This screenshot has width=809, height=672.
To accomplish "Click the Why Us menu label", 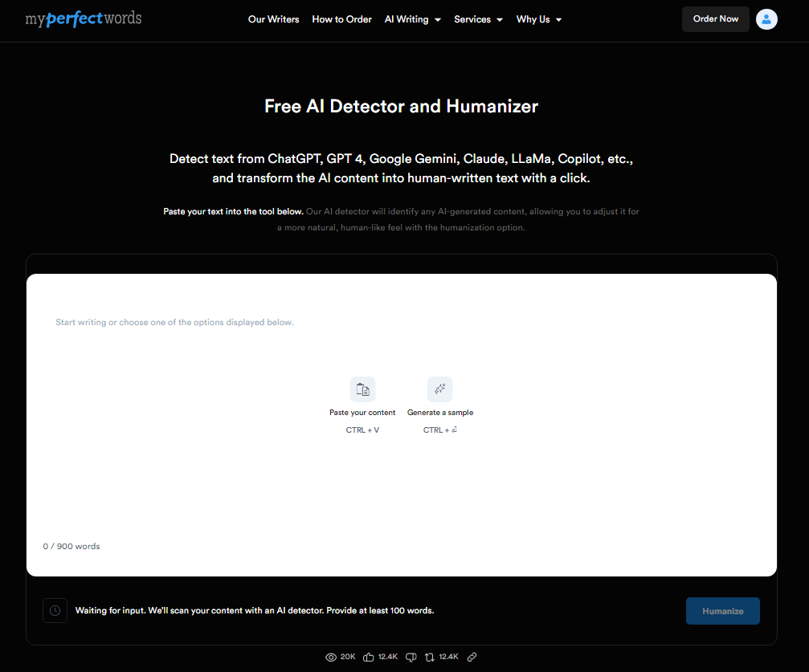I will pos(533,19).
